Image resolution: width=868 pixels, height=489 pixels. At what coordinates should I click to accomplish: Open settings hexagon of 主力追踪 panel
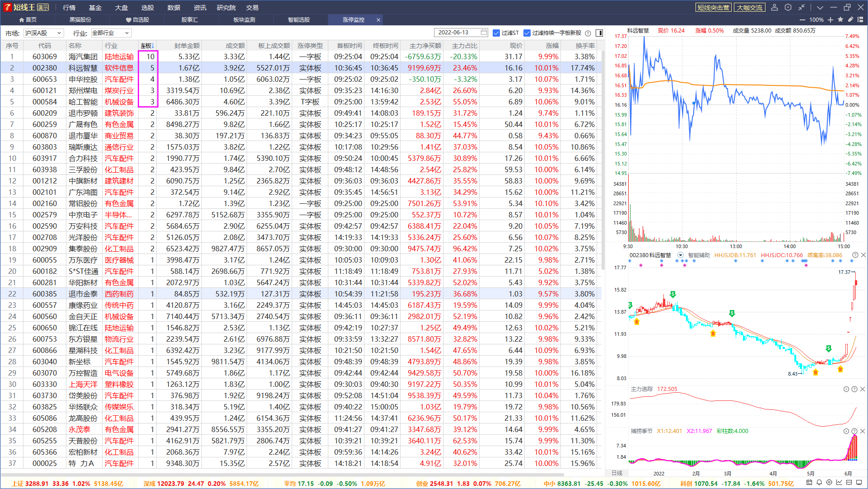coord(846,389)
